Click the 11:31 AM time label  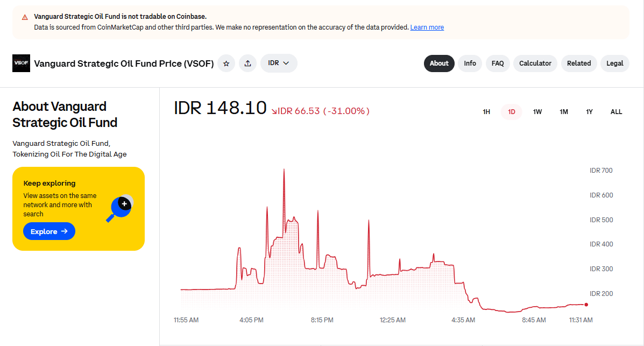[x=581, y=320]
